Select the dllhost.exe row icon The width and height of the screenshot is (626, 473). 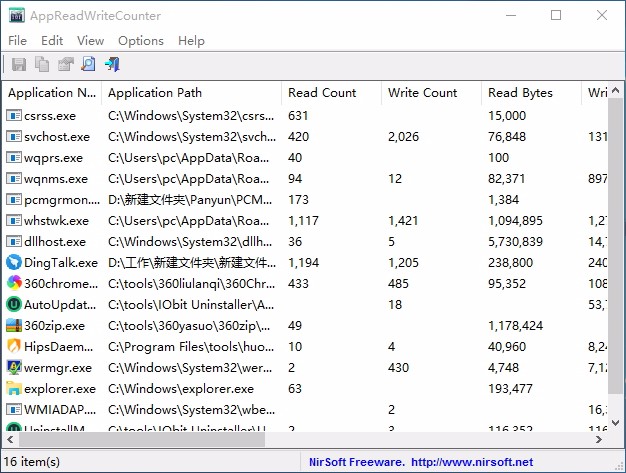coord(14,241)
